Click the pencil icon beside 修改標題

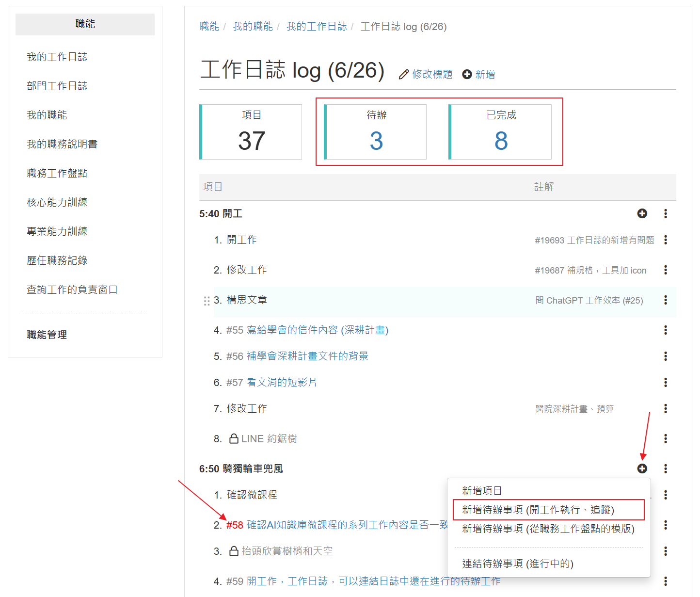point(403,75)
